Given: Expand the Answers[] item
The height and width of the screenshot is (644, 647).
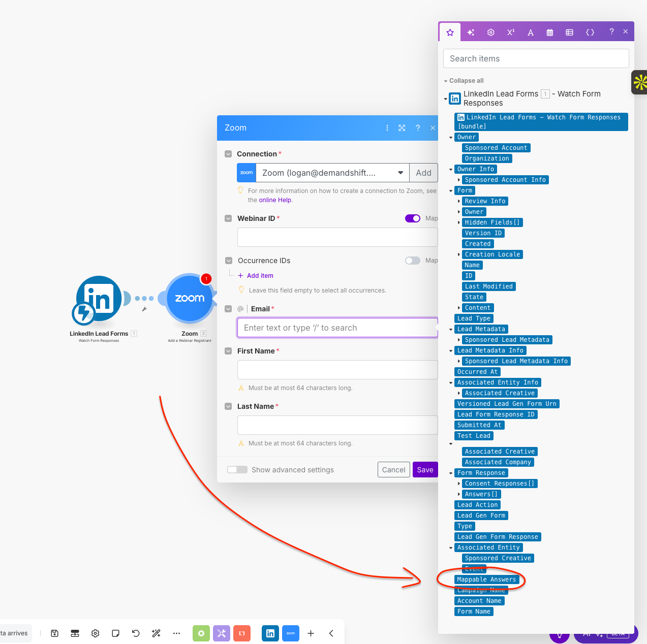Looking at the screenshot, I should 459,494.
